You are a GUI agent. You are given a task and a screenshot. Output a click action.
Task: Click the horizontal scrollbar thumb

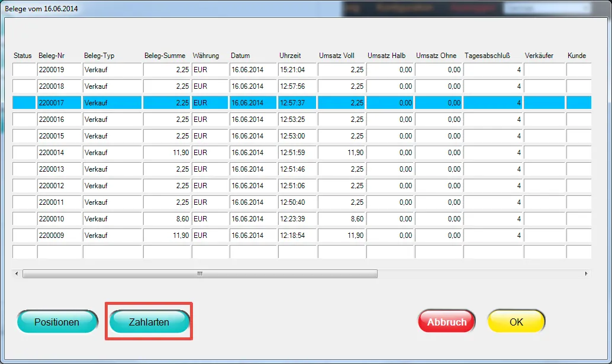tap(199, 274)
